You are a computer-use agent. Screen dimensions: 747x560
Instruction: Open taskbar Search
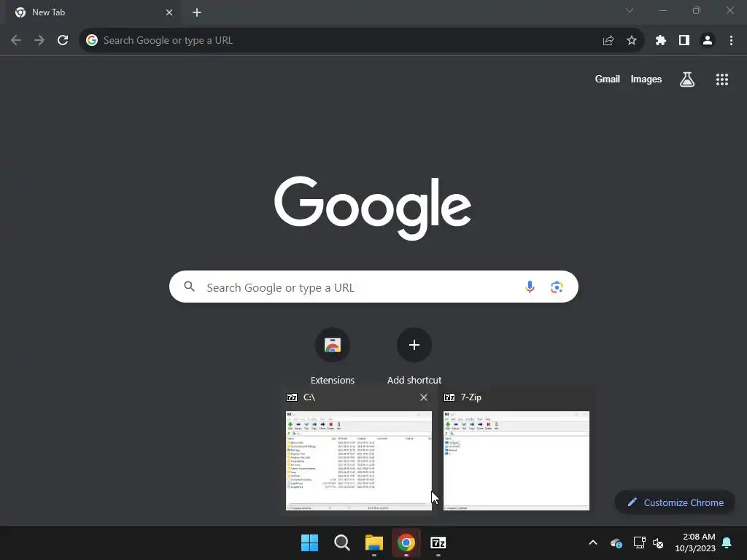[342, 542]
